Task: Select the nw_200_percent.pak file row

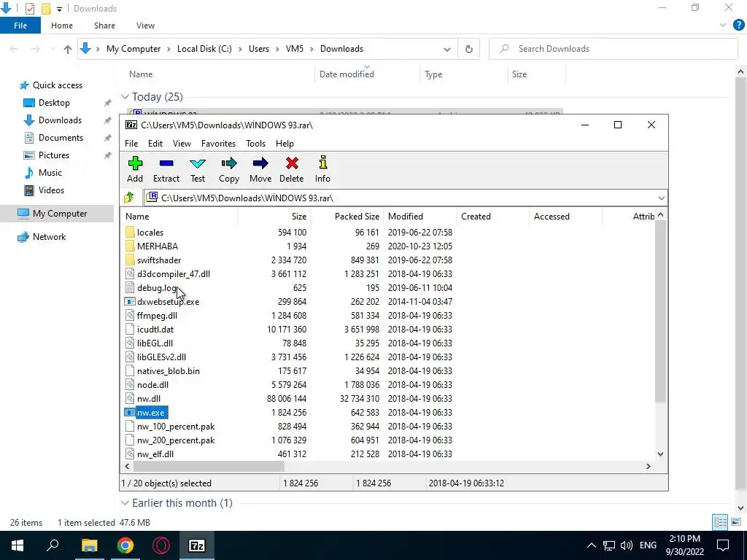Action: (x=289, y=440)
